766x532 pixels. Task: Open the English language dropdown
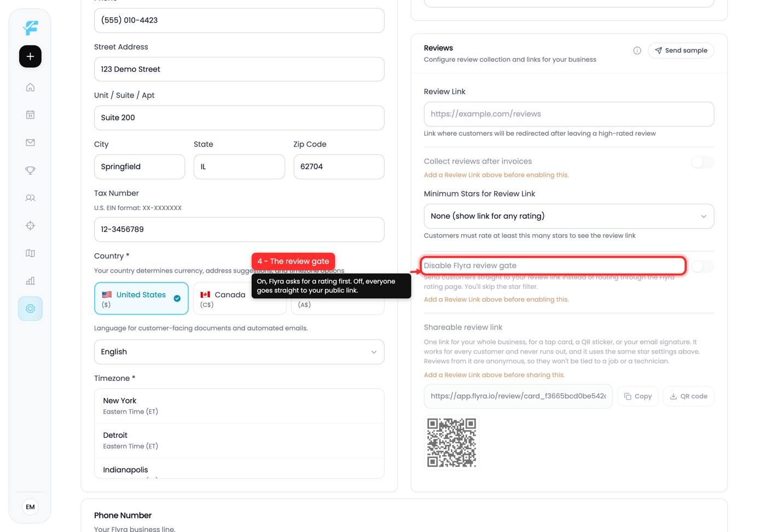(x=239, y=352)
